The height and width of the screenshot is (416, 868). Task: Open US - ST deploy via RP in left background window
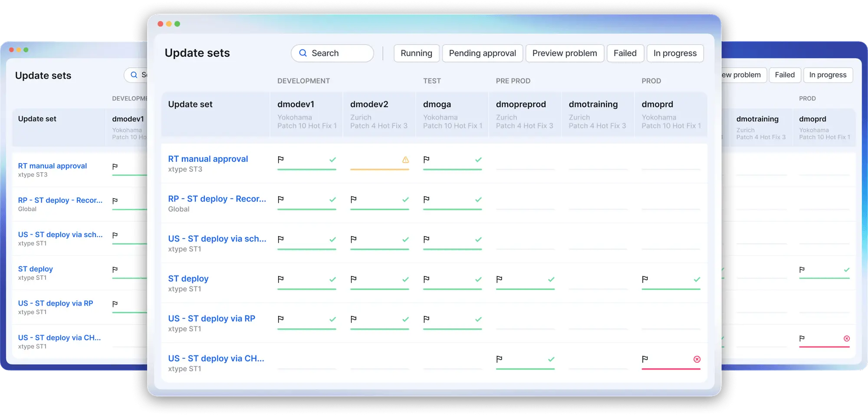click(56, 304)
